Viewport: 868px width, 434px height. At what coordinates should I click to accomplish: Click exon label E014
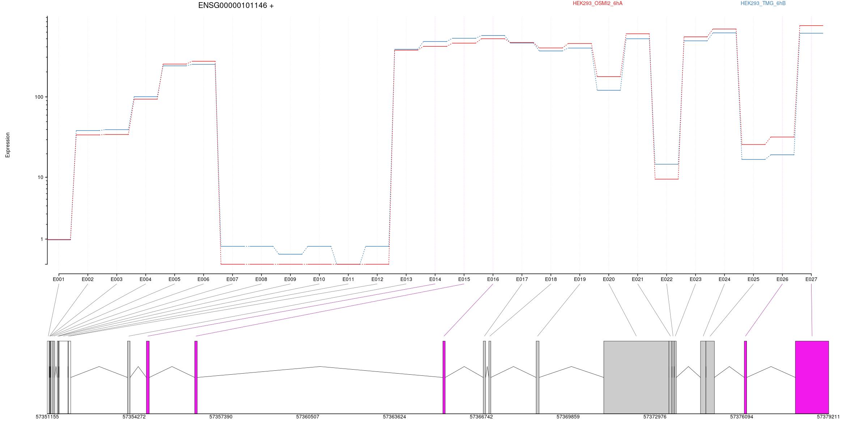point(435,279)
